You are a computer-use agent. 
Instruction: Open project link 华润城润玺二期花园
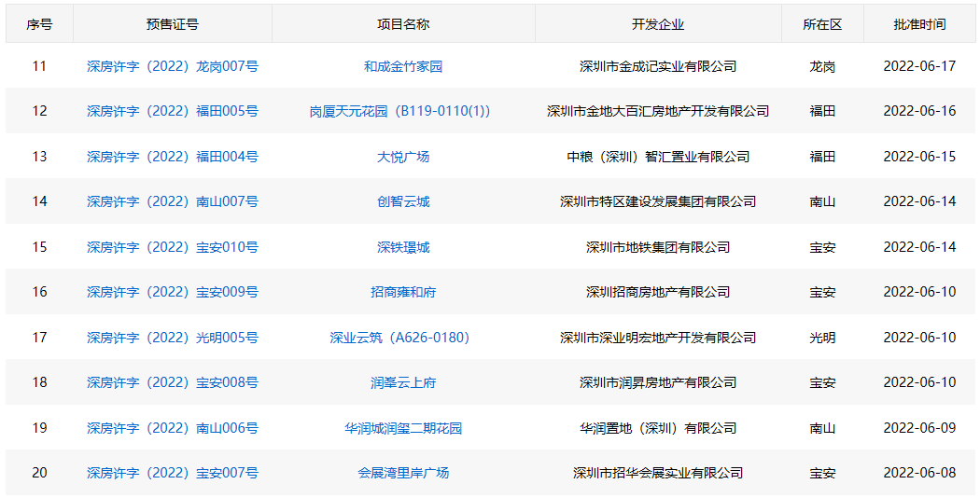403,429
